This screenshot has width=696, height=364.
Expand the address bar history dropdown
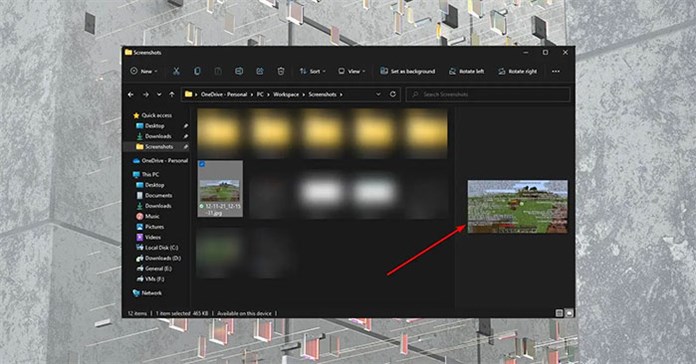click(378, 95)
